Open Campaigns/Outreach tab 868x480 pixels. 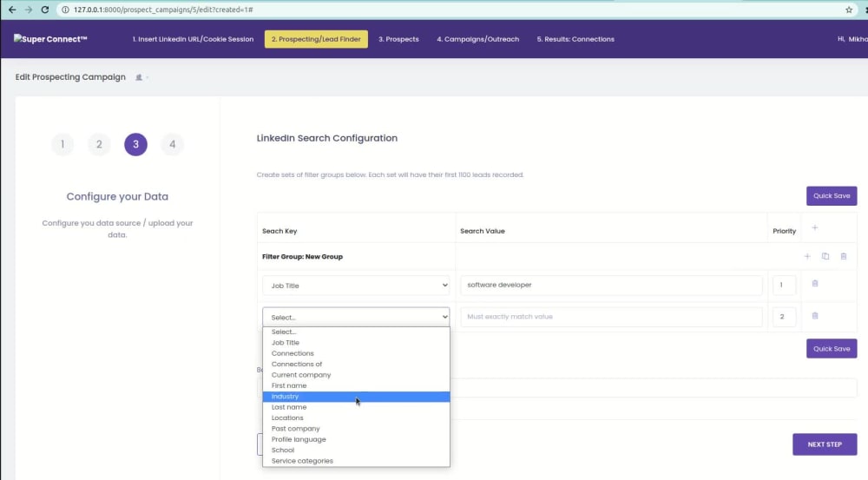[x=477, y=39]
